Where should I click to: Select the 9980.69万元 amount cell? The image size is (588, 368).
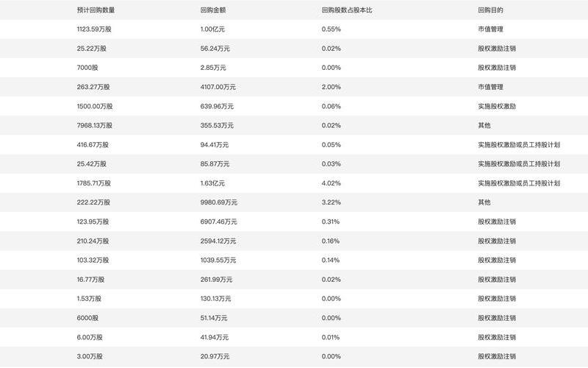[x=218, y=202]
